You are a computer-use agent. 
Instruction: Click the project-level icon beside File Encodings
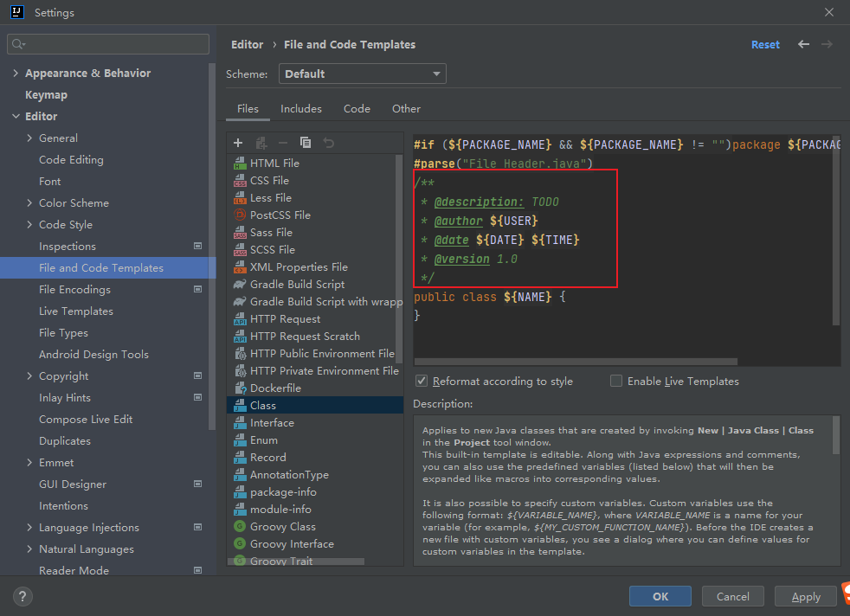coord(198,289)
